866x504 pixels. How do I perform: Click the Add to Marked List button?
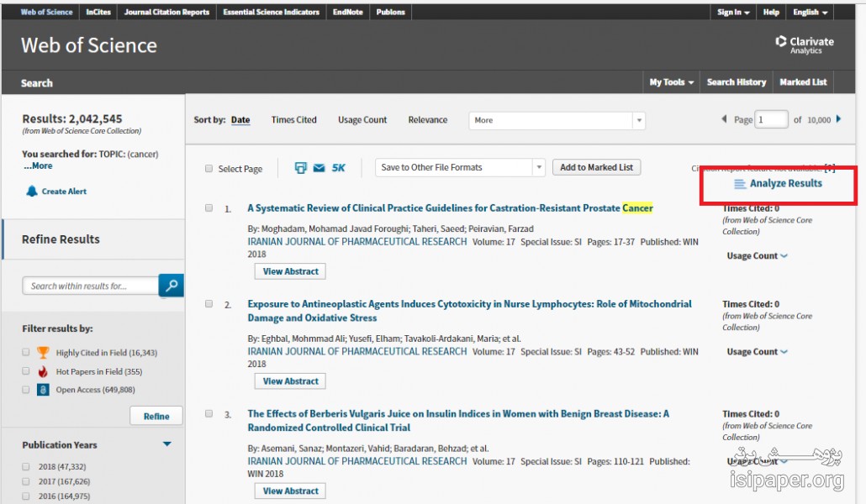pos(596,167)
